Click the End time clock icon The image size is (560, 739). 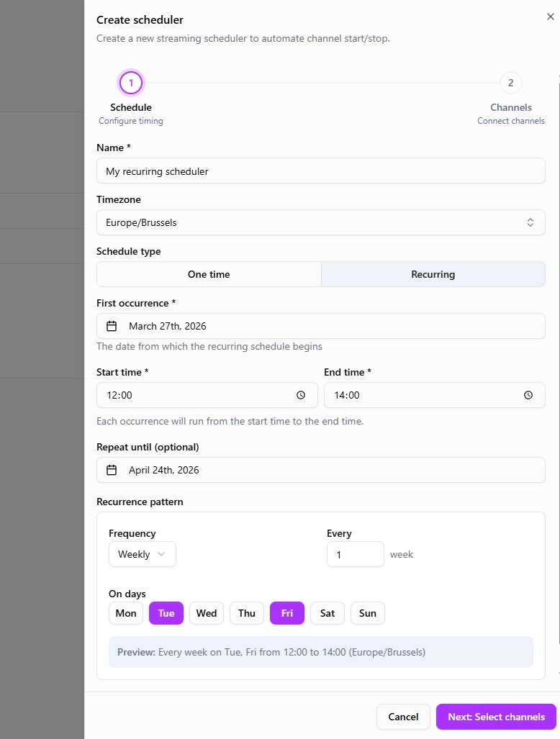[x=528, y=395]
